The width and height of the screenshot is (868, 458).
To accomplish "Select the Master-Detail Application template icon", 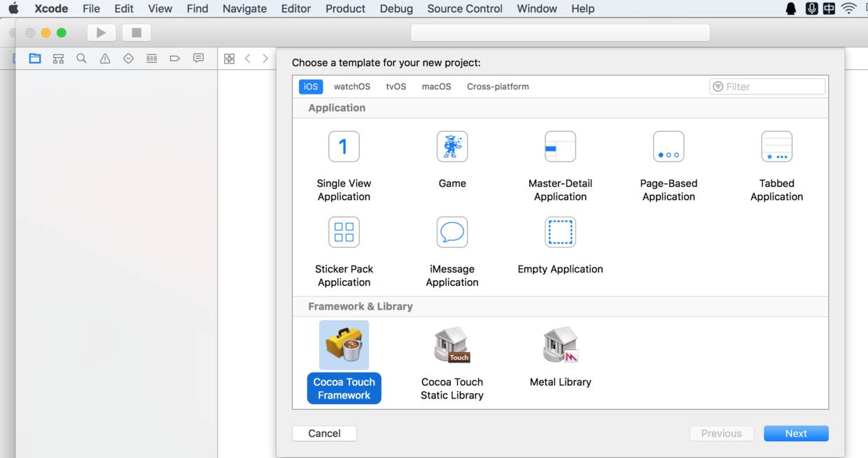I will [x=560, y=146].
